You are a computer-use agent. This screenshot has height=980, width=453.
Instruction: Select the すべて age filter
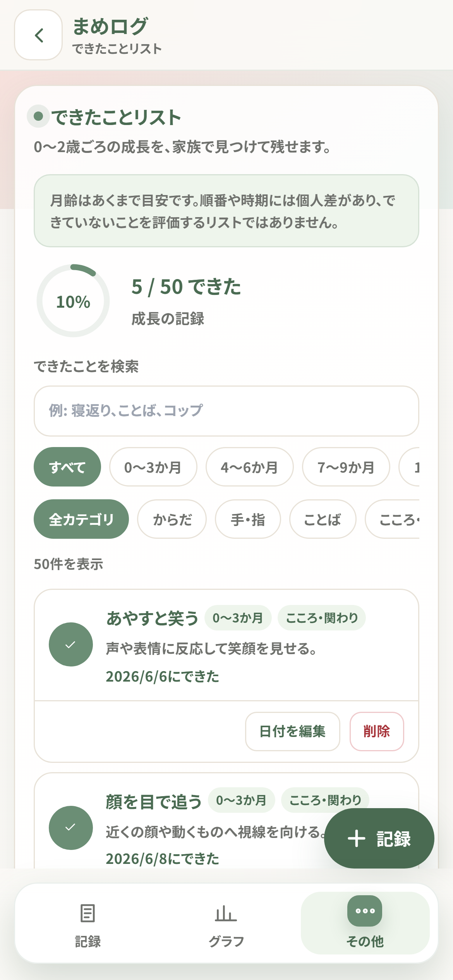67,467
